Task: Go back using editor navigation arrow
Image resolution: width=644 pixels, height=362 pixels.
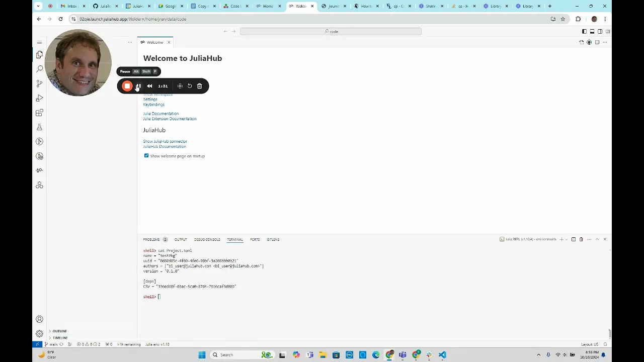Action: coord(225,31)
